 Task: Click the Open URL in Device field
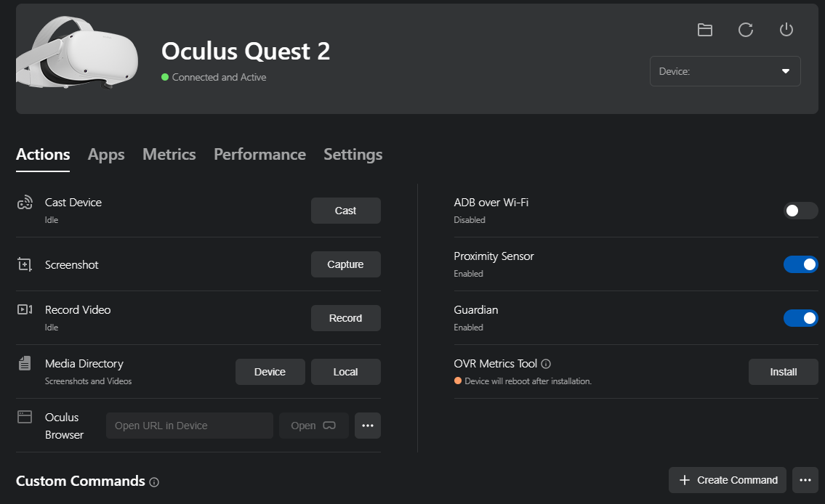[190, 426]
